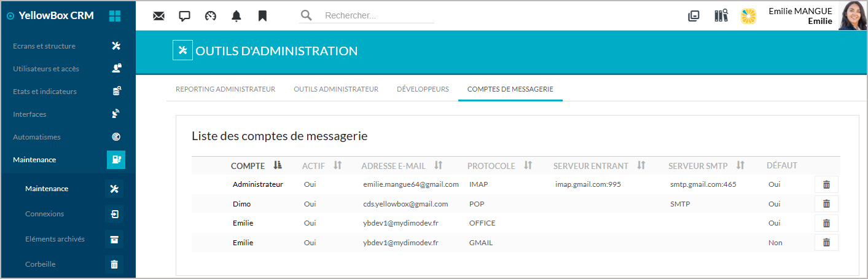Switch to Développeurs tab
The height and width of the screenshot is (279, 868).
click(x=423, y=89)
